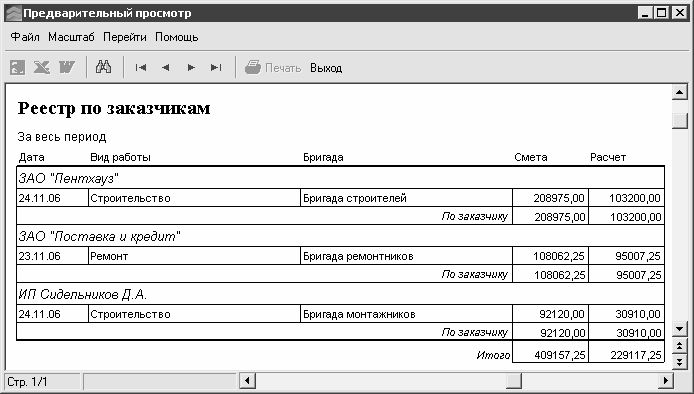Click horizontal scrollbar right arrow

coord(665,381)
